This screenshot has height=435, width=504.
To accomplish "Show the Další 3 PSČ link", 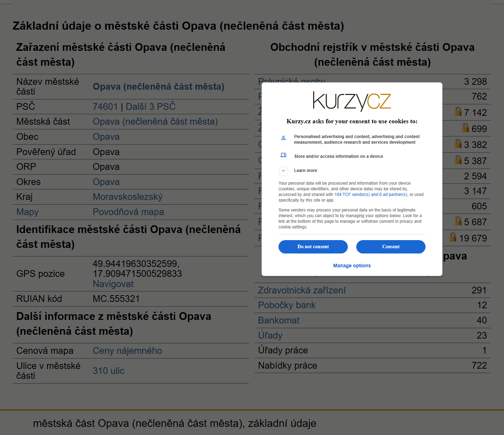I will point(151,107).
